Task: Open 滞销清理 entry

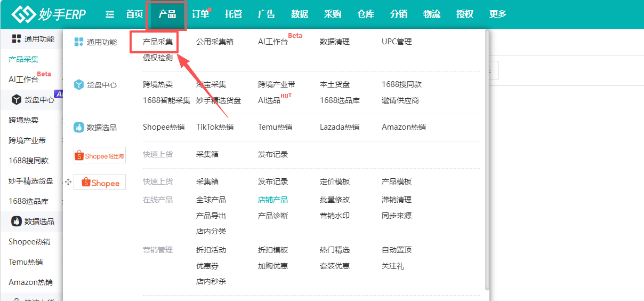Action: click(x=397, y=200)
